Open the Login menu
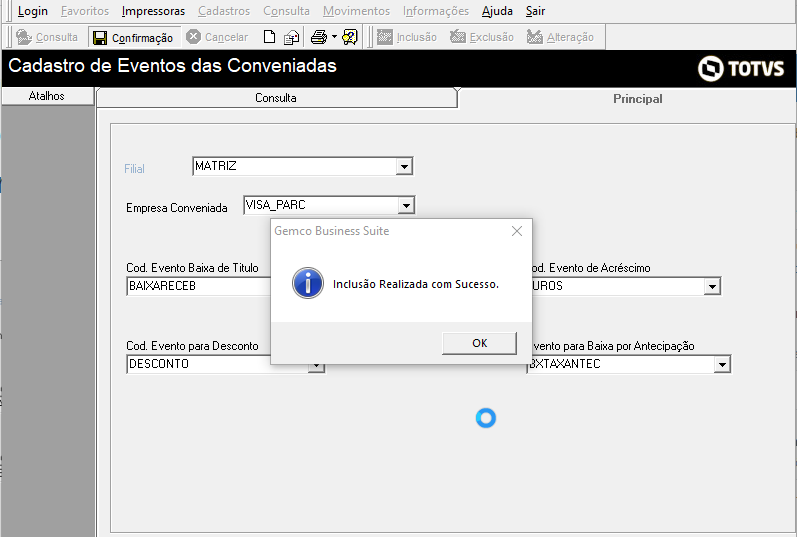 point(33,11)
